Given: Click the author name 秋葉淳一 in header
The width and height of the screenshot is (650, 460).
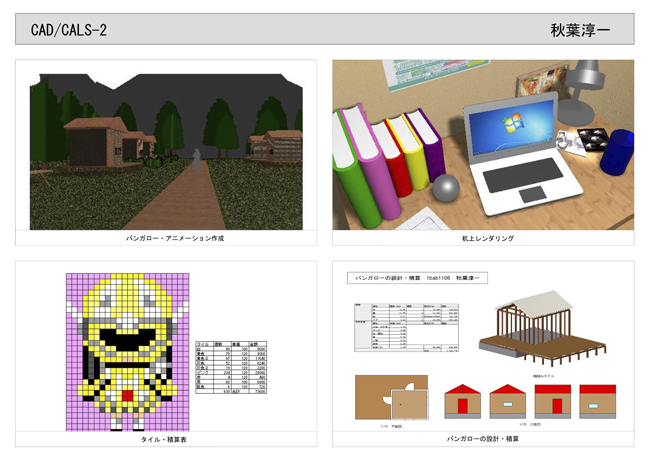Looking at the screenshot, I should coord(580,30).
